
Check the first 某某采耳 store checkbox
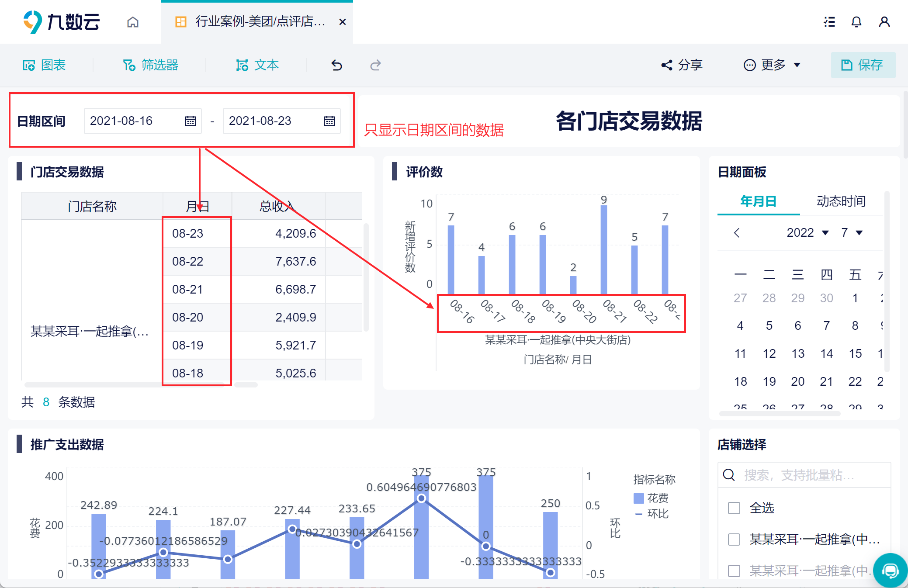point(734,540)
